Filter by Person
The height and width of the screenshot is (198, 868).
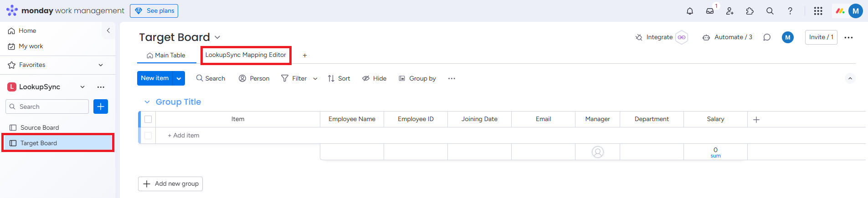[254, 78]
